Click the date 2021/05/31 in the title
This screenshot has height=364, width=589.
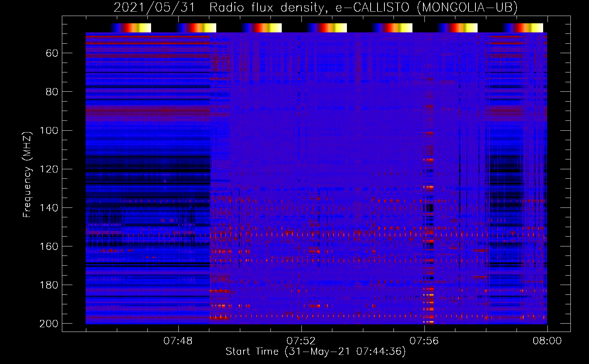pos(155,7)
